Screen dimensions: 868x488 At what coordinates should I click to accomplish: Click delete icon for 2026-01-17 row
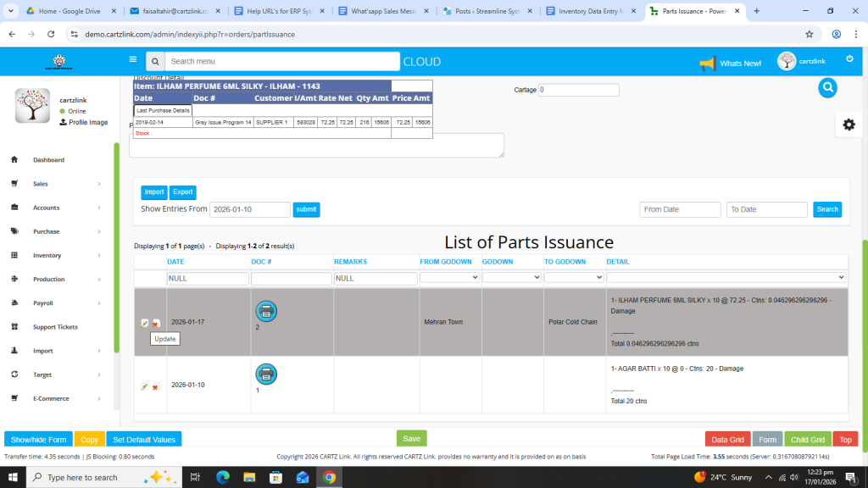pyautogui.click(x=156, y=324)
